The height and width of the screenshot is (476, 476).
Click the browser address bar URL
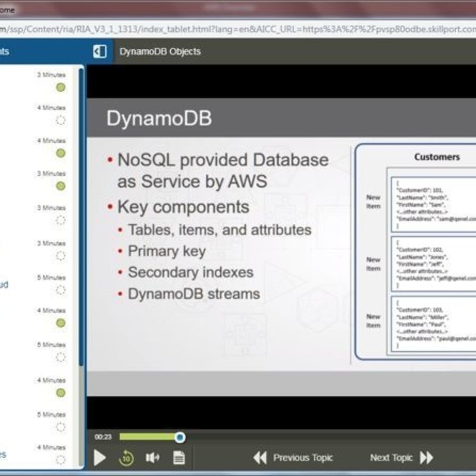(238, 29)
